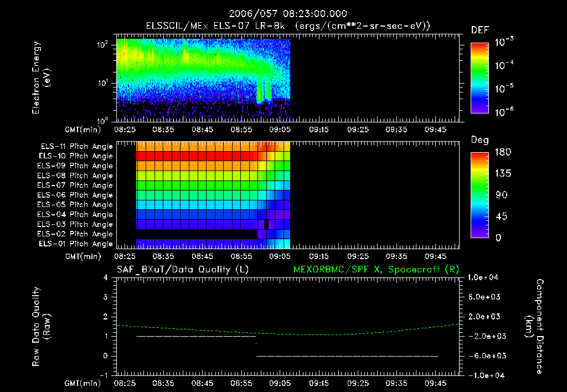Viewport: 567px width, 392px height.
Task: Click the 135 tick on Deg scale
Action: click(503, 173)
